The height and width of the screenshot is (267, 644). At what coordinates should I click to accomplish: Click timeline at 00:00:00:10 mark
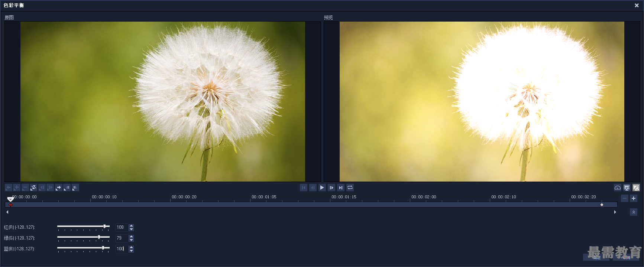pos(104,197)
